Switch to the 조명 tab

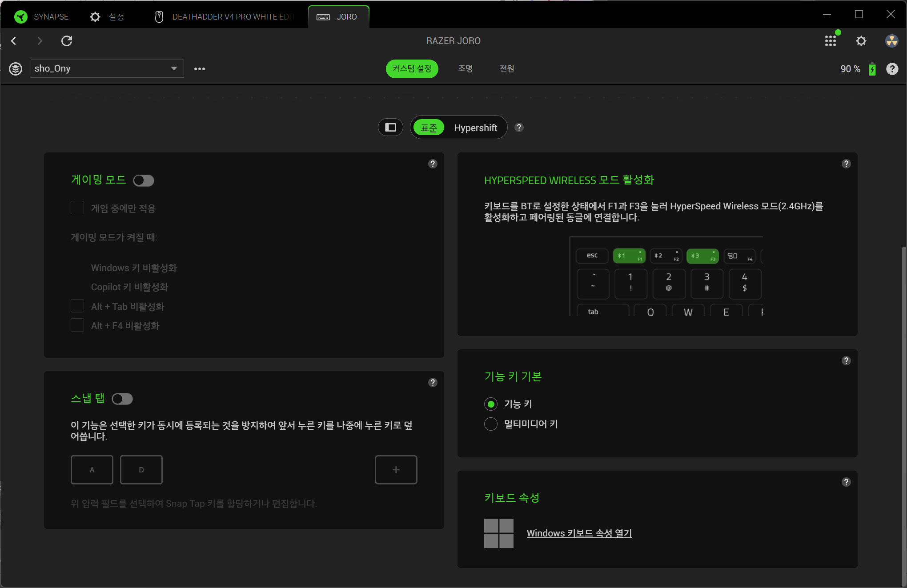(x=465, y=68)
